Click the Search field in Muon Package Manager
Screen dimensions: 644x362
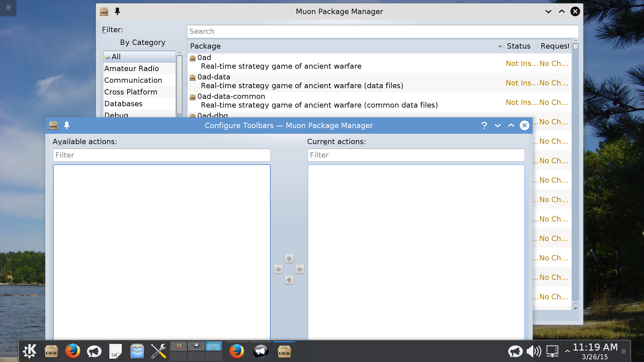coord(383,32)
